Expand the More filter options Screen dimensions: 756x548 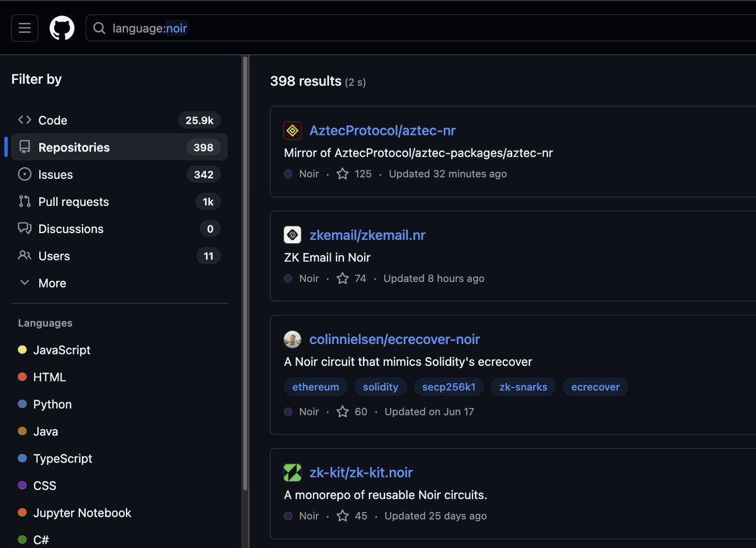pos(119,283)
